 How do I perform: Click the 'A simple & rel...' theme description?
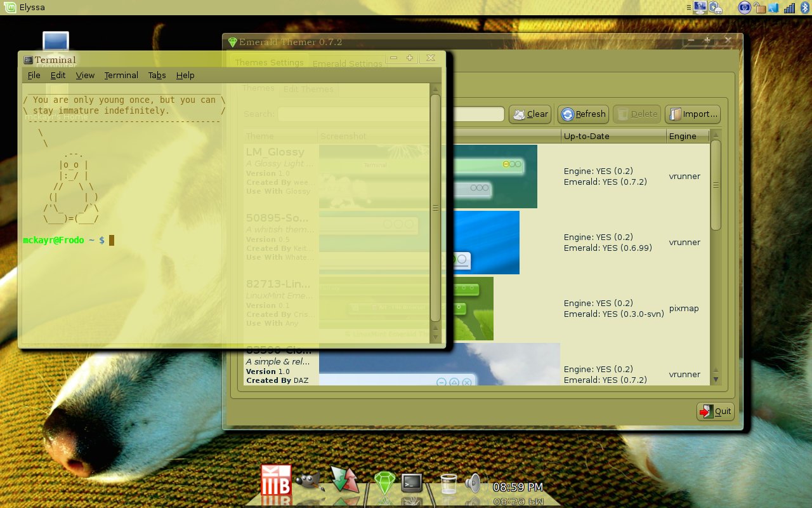tap(278, 361)
